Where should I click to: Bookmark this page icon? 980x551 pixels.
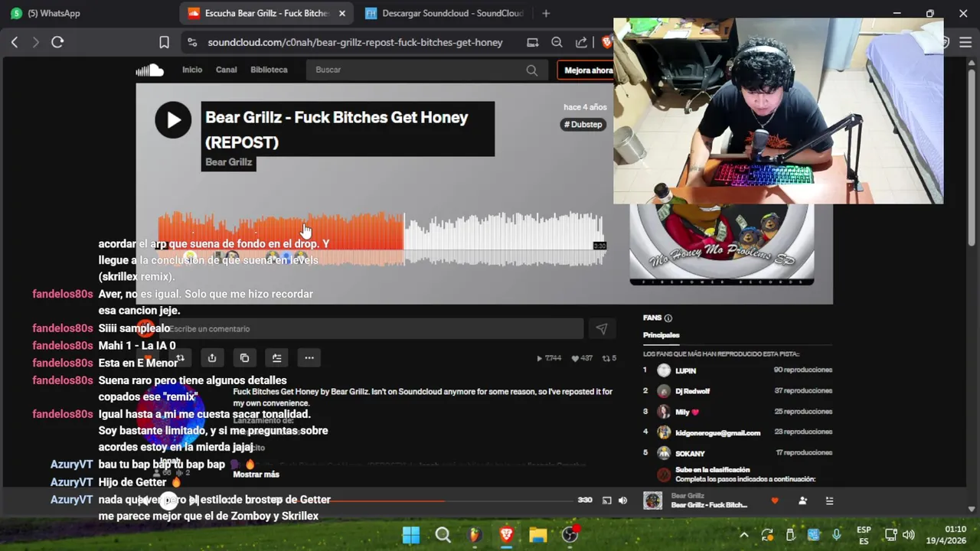pyautogui.click(x=164, y=42)
